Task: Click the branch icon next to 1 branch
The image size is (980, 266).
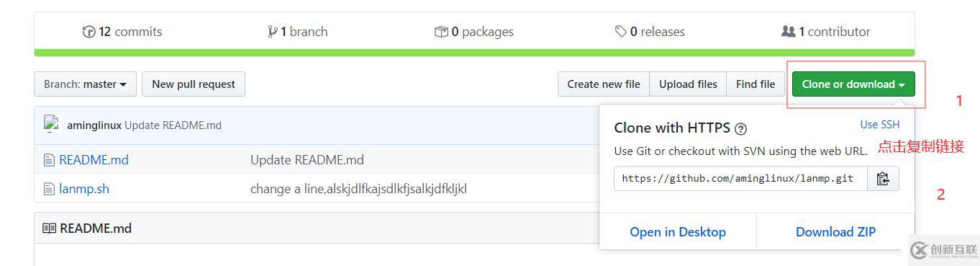Action: click(x=273, y=32)
